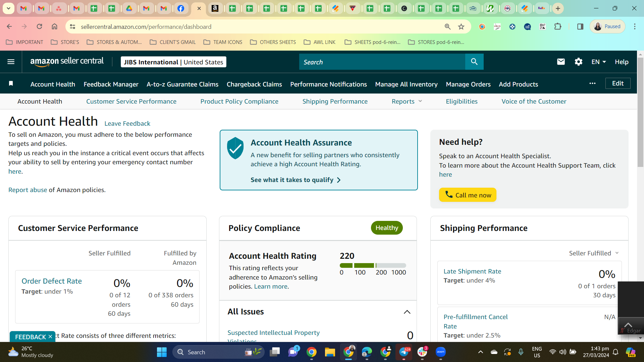Open the Order Defect Rate link

(x=52, y=281)
